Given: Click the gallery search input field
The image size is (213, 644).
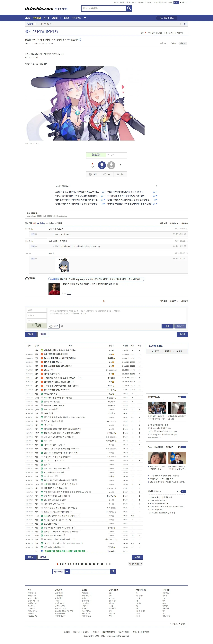Looking at the screenshot, I should [x=103, y=8].
